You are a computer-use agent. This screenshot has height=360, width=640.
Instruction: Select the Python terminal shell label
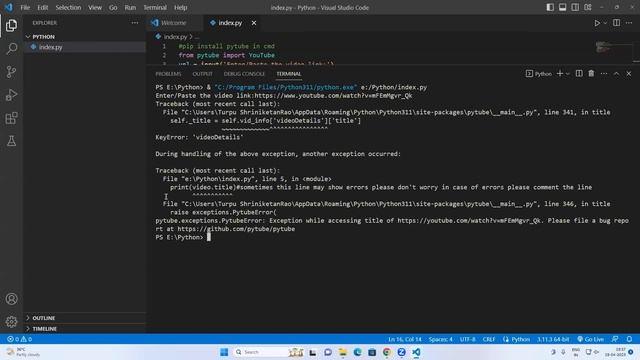coord(539,73)
